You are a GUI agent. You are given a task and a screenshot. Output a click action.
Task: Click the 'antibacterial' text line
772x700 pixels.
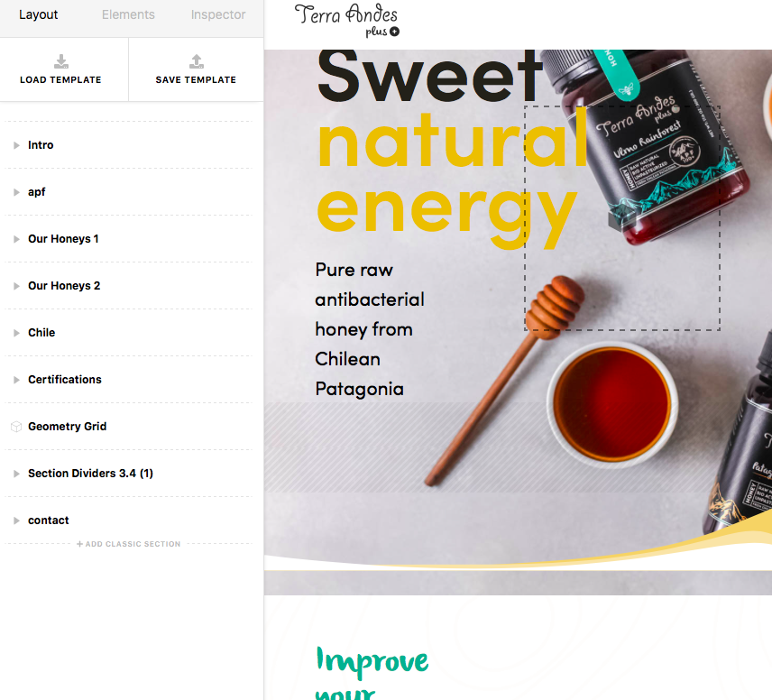[x=370, y=299]
